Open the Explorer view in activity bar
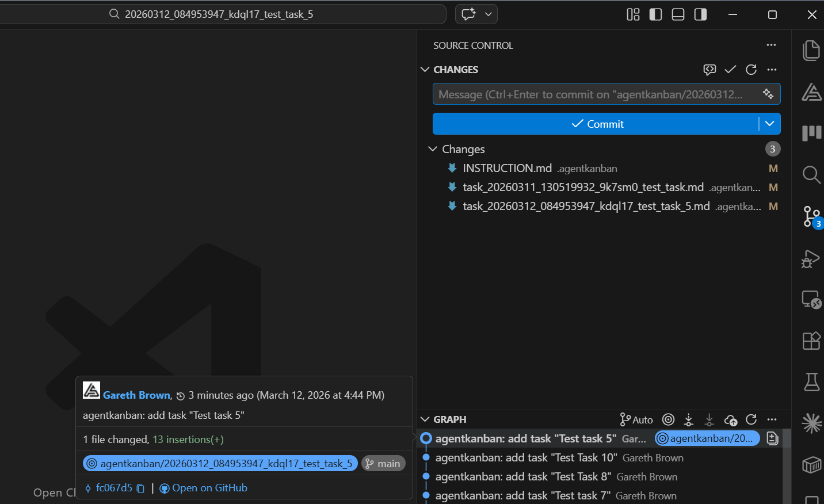The height and width of the screenshot is (504, 824). pyautogui.click(x=811, y=51)
